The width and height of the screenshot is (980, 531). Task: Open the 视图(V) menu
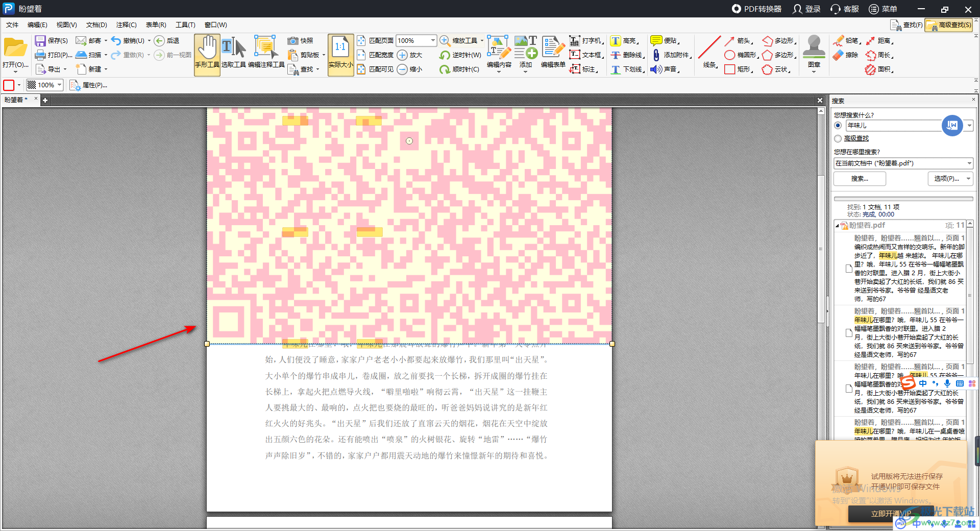tap(66, 25)
